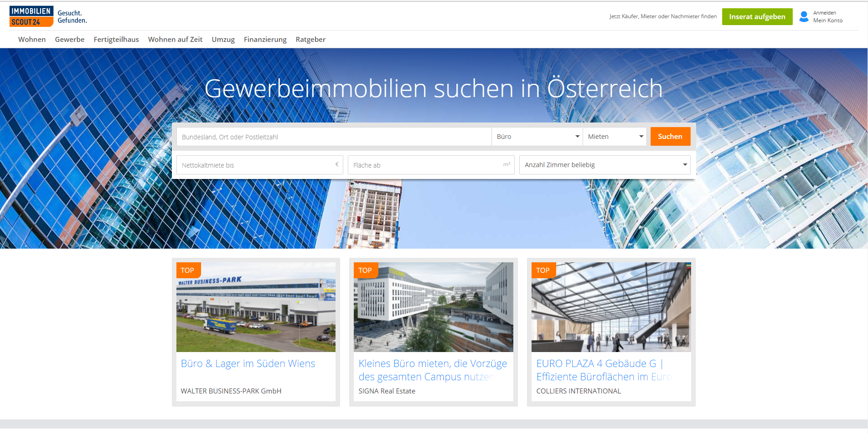Expand the Mieten dropdown

pos(615,137)
